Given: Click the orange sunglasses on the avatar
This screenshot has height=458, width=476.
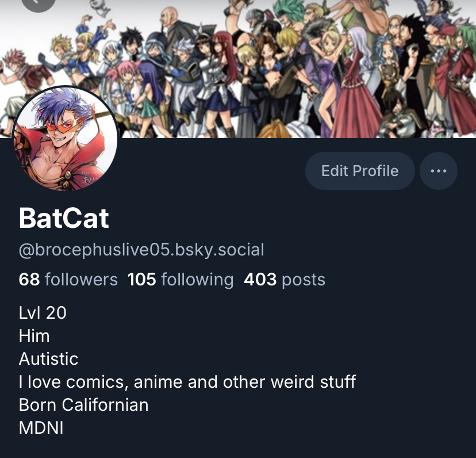Looking at the screenshot, I should click(64, 125).
